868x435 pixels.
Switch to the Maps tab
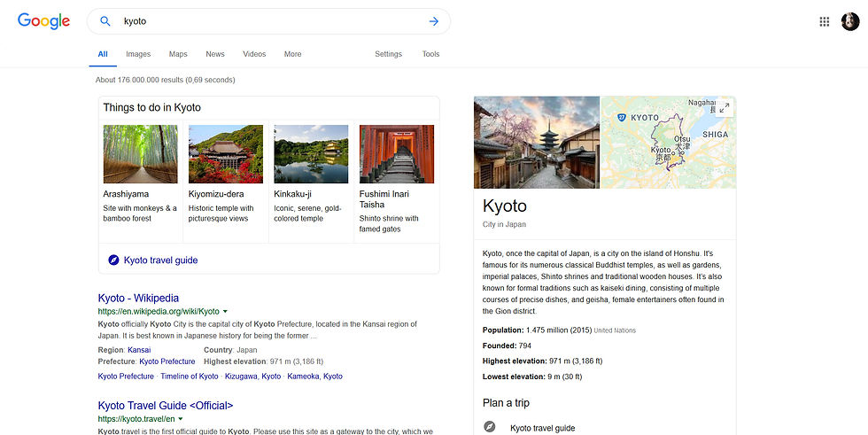[178, 54]
